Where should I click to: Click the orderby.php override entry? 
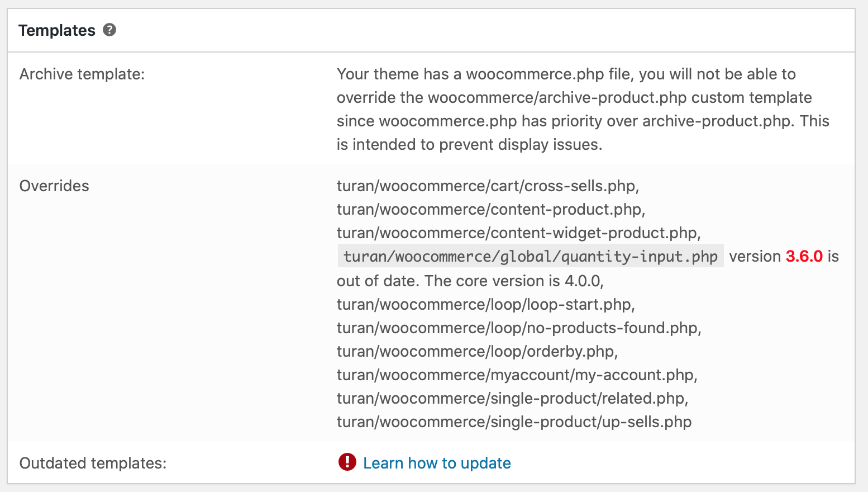tap(477, 351)
